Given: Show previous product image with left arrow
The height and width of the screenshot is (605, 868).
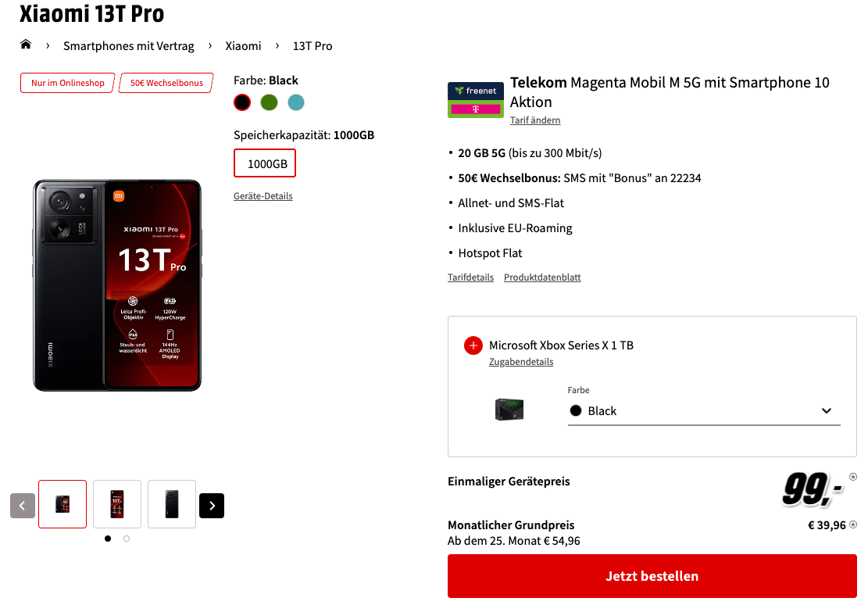Looking at the screenshot, I should tap(23, 505).
